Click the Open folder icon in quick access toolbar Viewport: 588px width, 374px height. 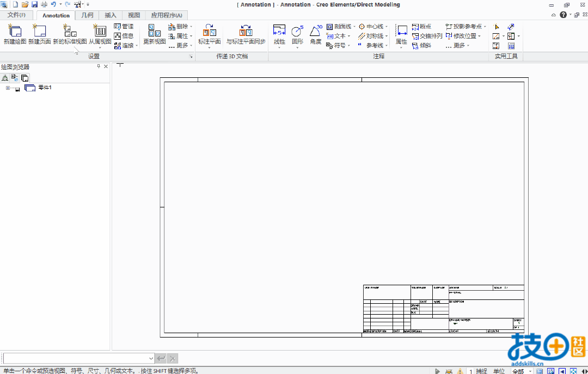24,4
